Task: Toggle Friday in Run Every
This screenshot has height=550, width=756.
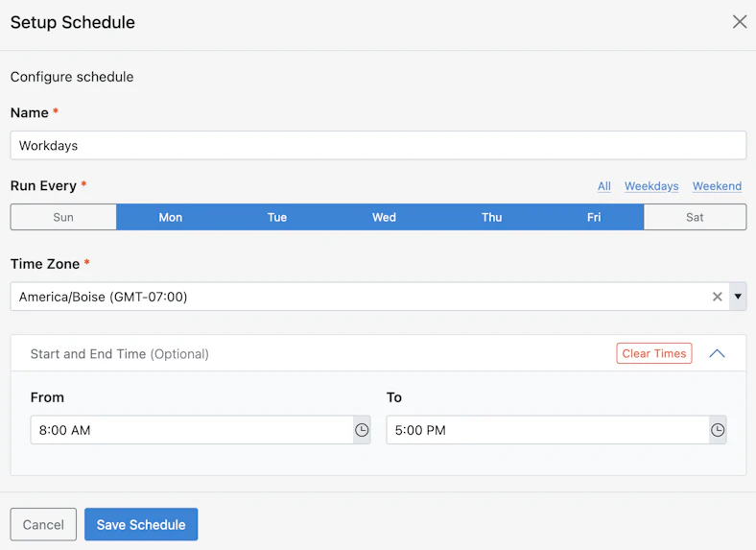Action: 594,217
